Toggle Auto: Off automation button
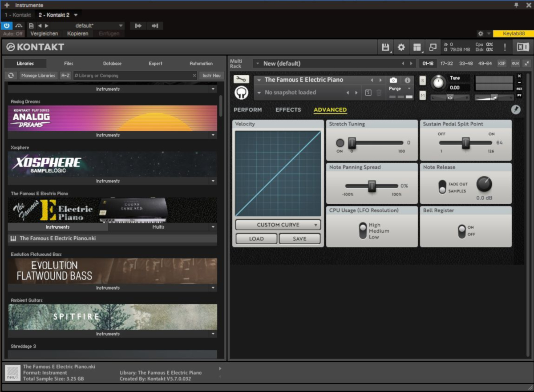The image size is (534, 392). tap(13, 34)
